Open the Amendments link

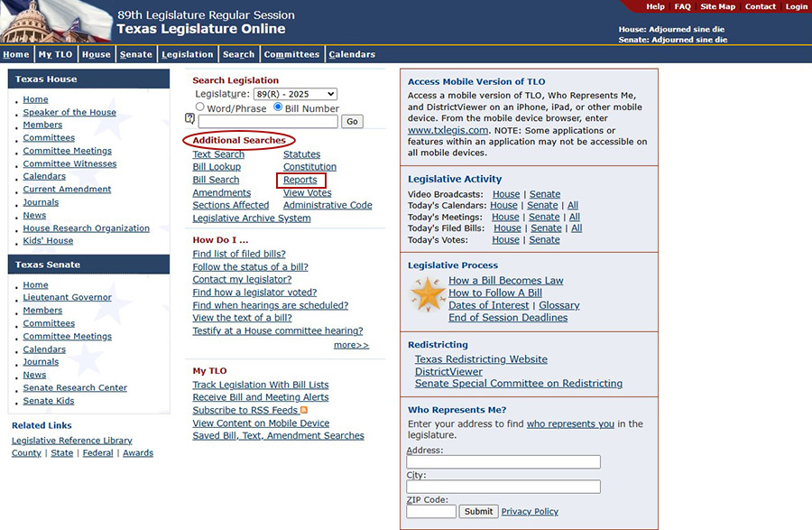(222, 192)
